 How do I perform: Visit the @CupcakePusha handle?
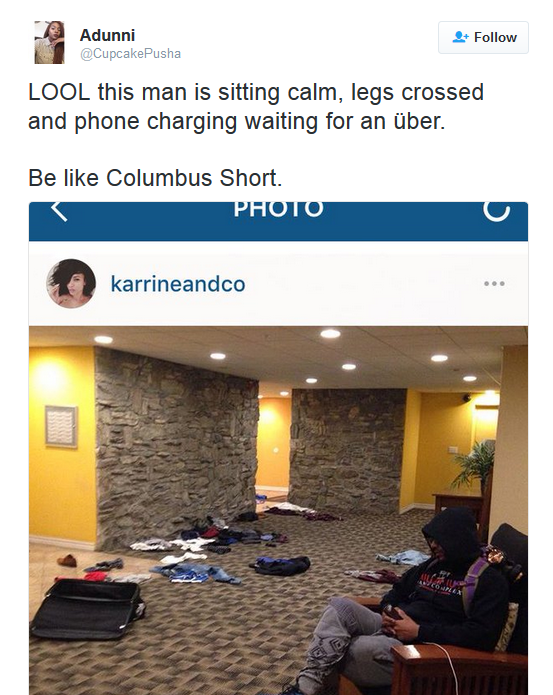(x=130, y=54)
